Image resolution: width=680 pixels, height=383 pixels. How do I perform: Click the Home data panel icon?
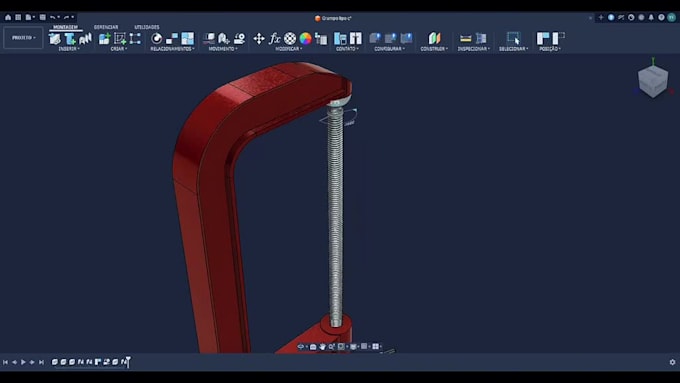coord(8,17)
